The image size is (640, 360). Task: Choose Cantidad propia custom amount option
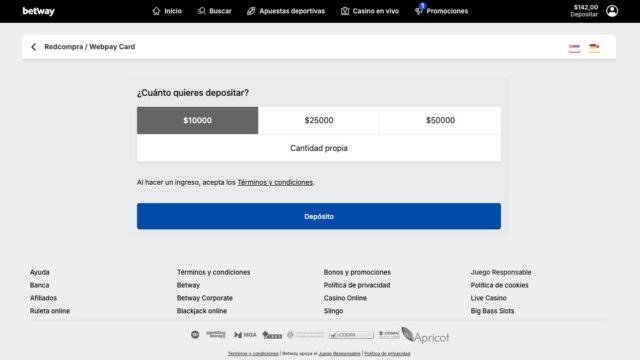pos(319,148)
